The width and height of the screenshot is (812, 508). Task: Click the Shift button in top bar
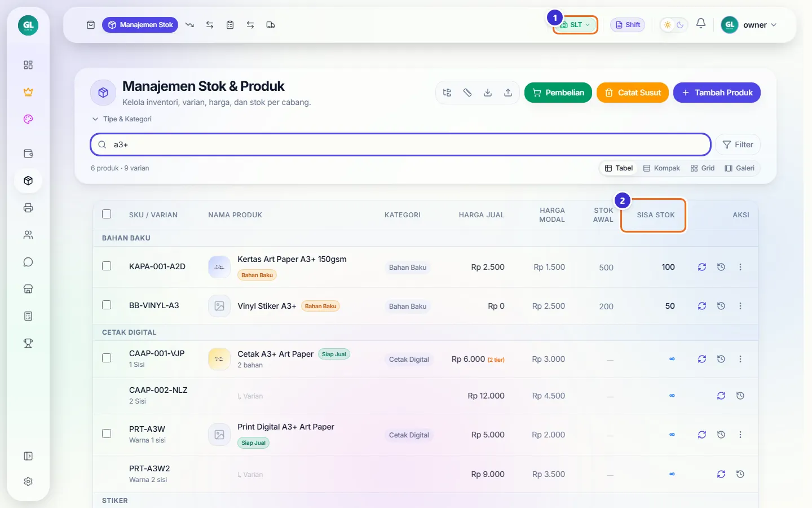628,25
